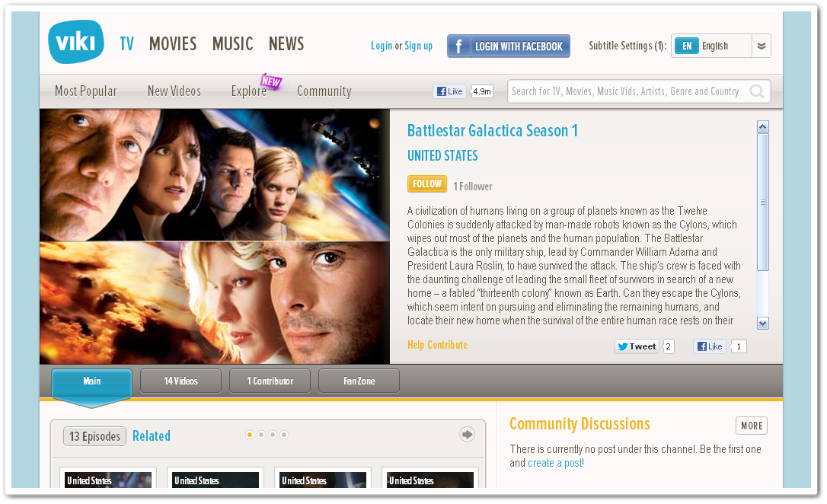The image size is (827, 504).
Task: Click the Viki logo
Action: [x=76, y=42]
